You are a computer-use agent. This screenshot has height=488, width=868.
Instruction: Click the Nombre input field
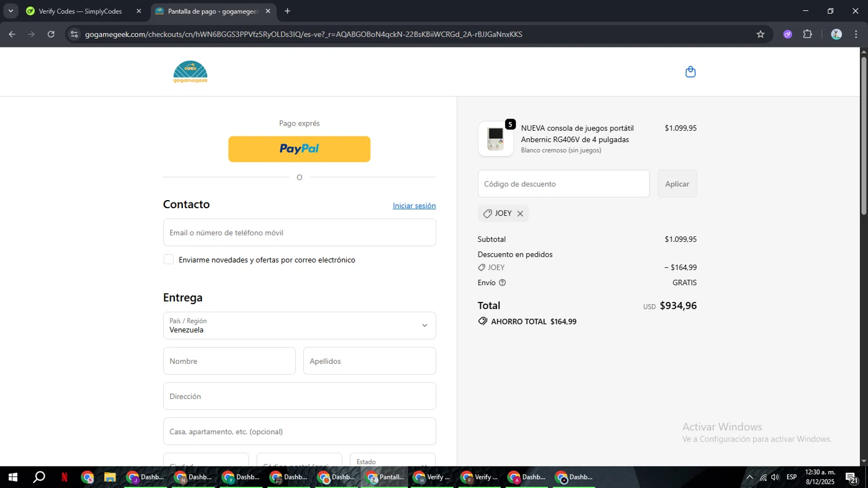tap(229, 361)
